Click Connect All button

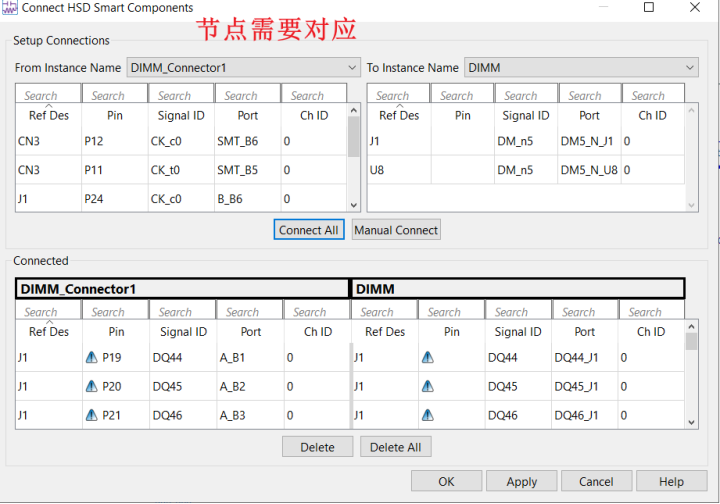coord(309,230)
